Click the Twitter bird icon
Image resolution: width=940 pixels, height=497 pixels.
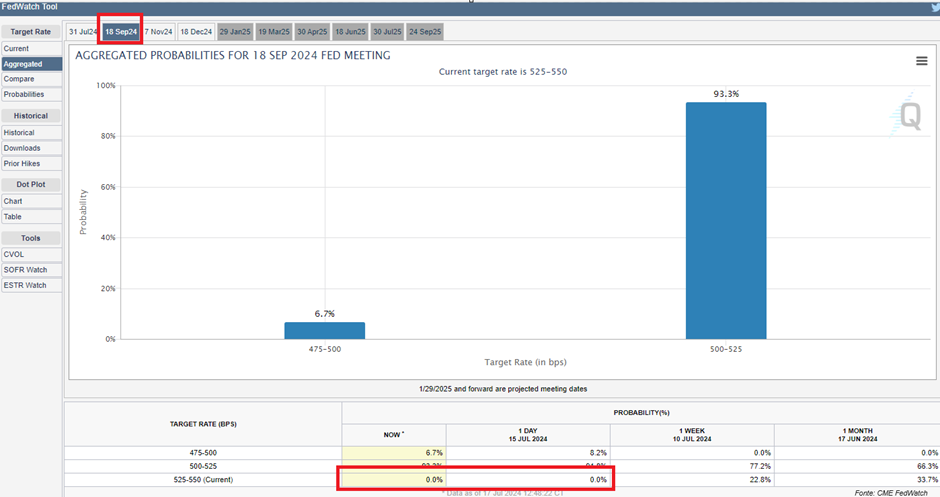932,6
